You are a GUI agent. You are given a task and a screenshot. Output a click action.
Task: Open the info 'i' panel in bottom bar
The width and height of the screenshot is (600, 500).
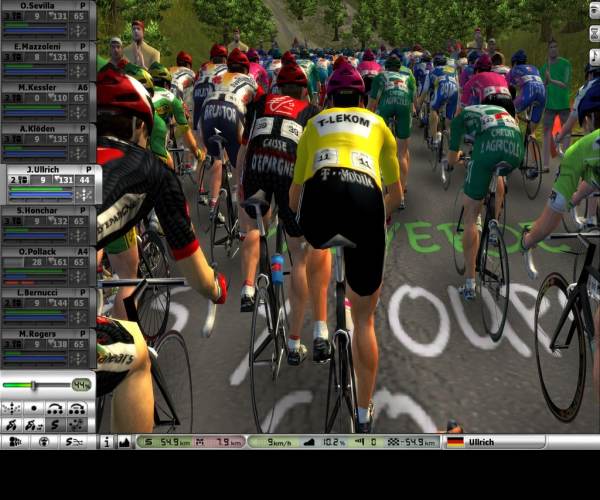[107, 442]
